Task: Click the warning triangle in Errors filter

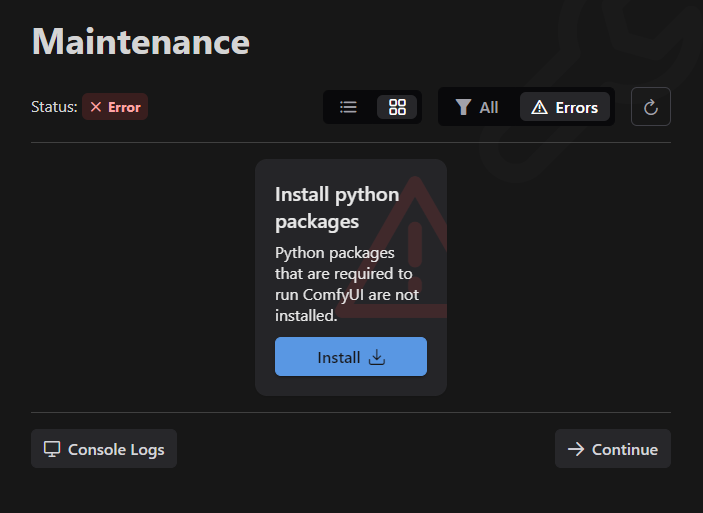Action: pos(539,107)
